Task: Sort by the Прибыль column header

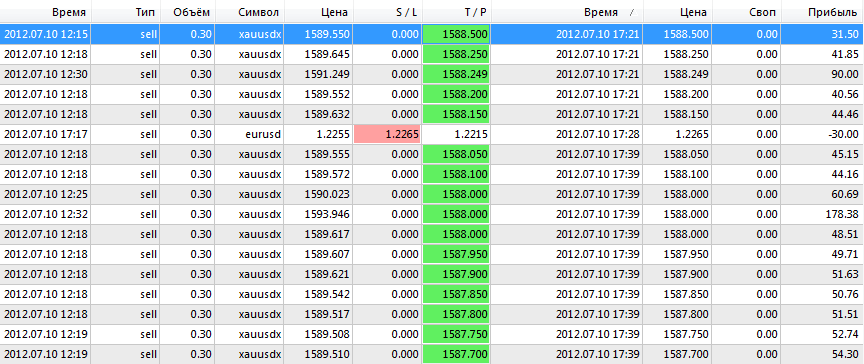Action: point(823,12)
